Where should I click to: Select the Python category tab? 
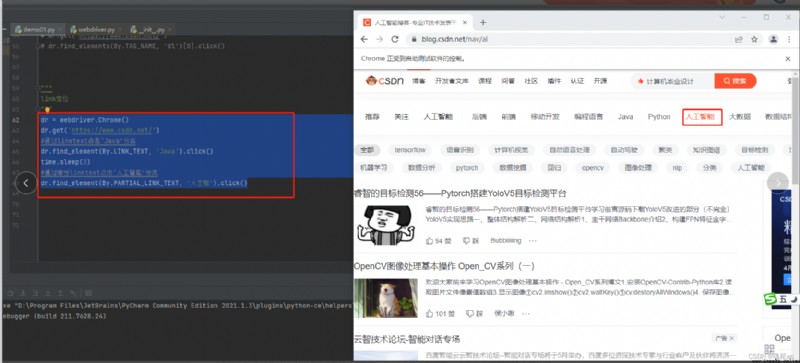coord(659,117)
